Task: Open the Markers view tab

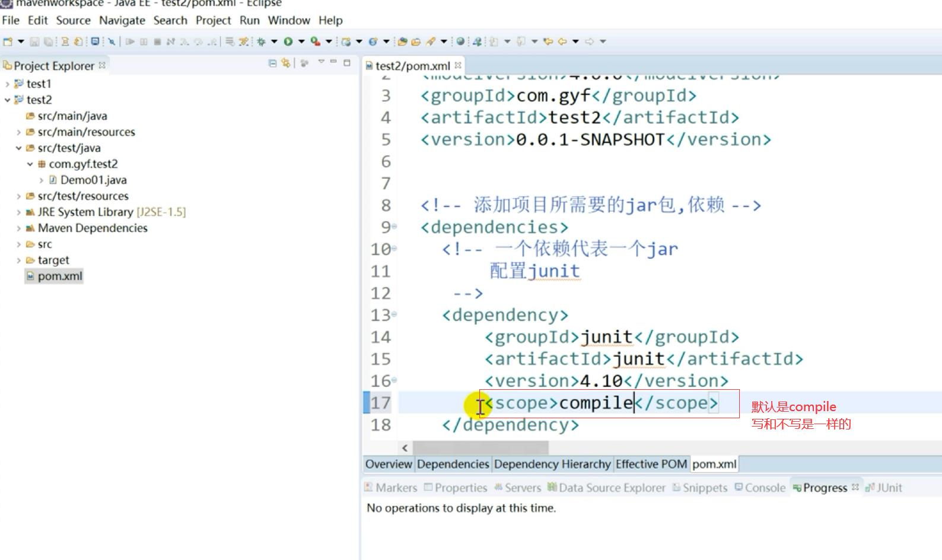Action: click(x=391, y=488)
